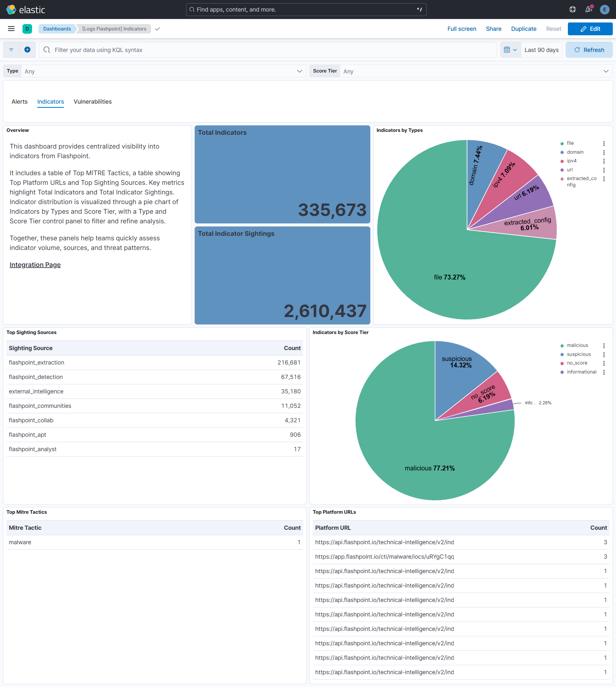Toggle the malicious series in the legend
The width and height of the screenshot is (616, 687).
pyautogui.click(x=577, y=345)
